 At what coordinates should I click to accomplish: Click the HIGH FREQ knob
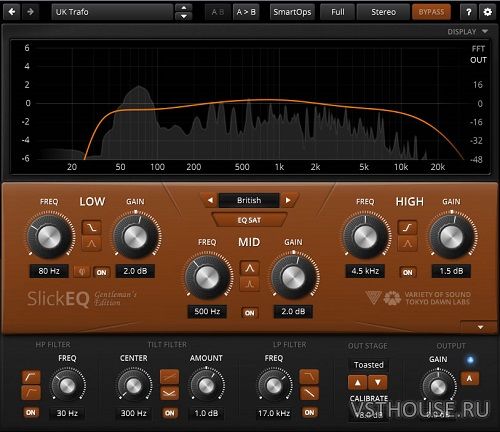tap(365, 236)
